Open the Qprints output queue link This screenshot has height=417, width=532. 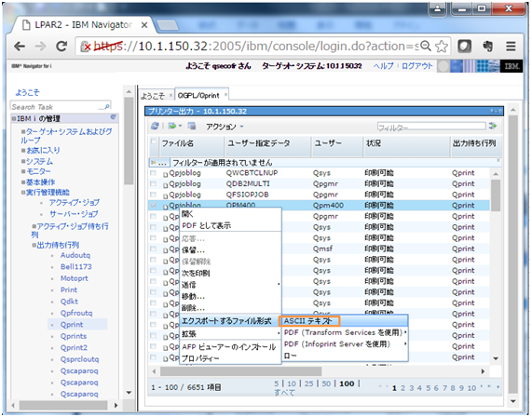click(74, 336)
